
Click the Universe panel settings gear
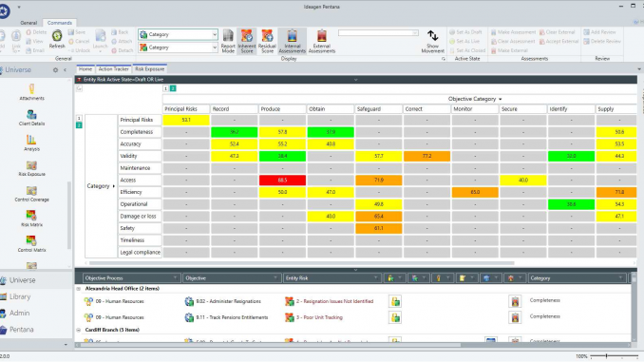pyautogui.click(x=55, y=70)
